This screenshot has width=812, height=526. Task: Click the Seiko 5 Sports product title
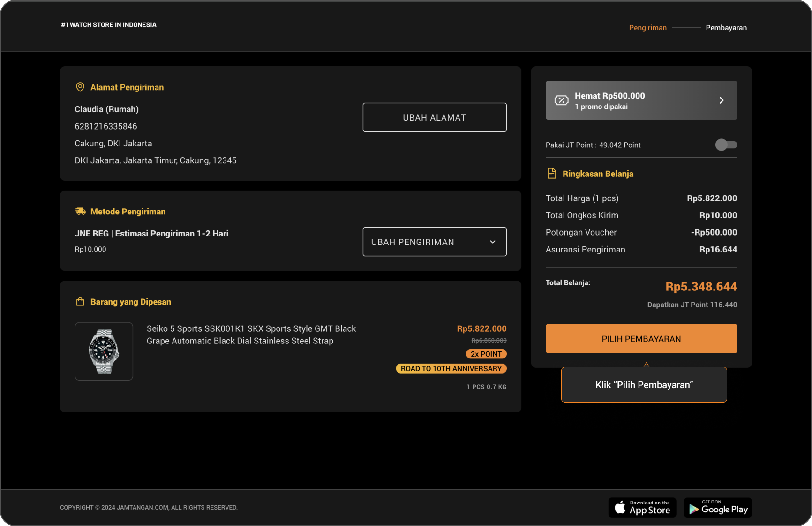pyautogui.click(x=251, y=335)
